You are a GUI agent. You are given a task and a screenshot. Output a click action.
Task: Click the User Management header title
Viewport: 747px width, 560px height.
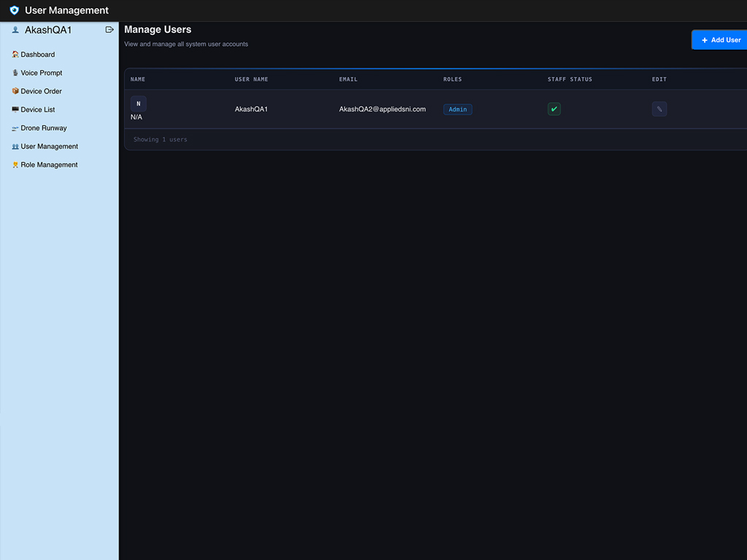click(66, 10)
